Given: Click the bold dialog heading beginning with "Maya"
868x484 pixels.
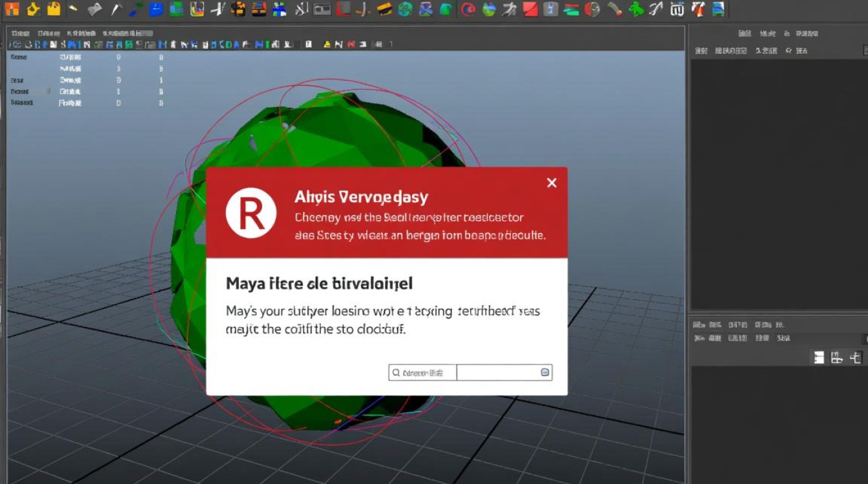Looking at the screenshot, I should pyautogui.click(x=319, y=283).
